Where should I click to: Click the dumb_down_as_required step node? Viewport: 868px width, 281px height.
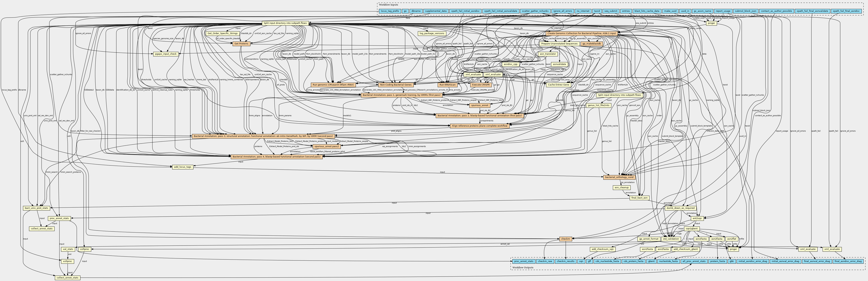(x=680, y=208)
